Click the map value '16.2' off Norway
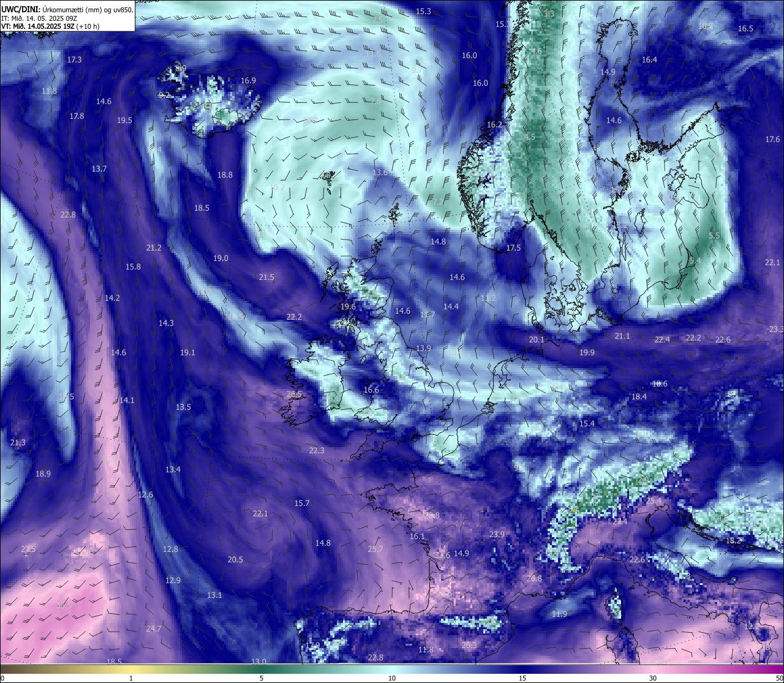This screenshot has width=784, height=683. click(494, 124)
